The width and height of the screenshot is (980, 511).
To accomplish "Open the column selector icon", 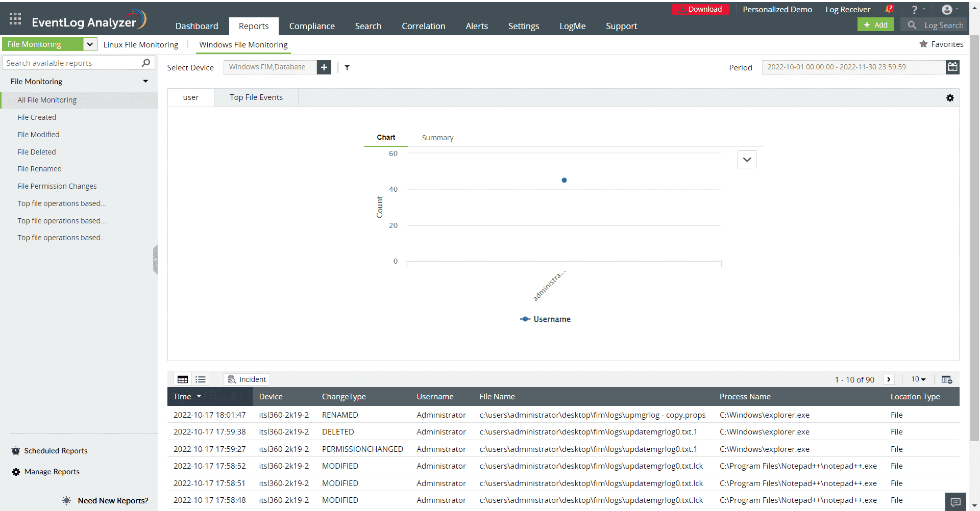I will coord(947,379).
